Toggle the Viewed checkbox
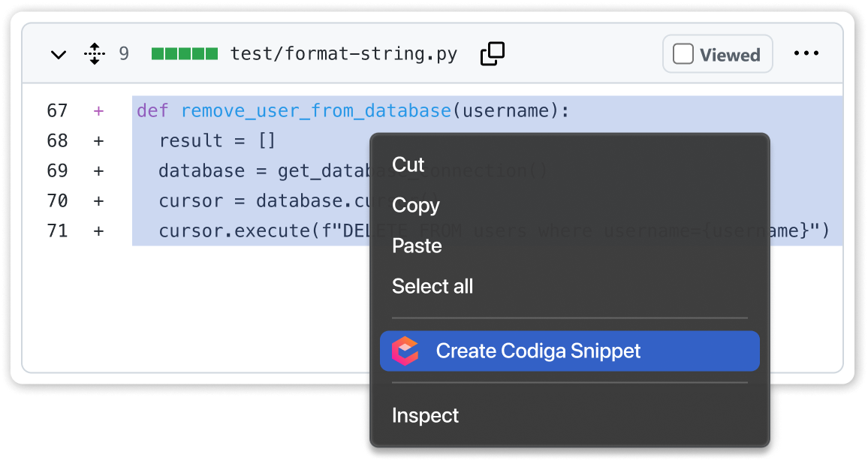868x461 pixels. (683, 53)
